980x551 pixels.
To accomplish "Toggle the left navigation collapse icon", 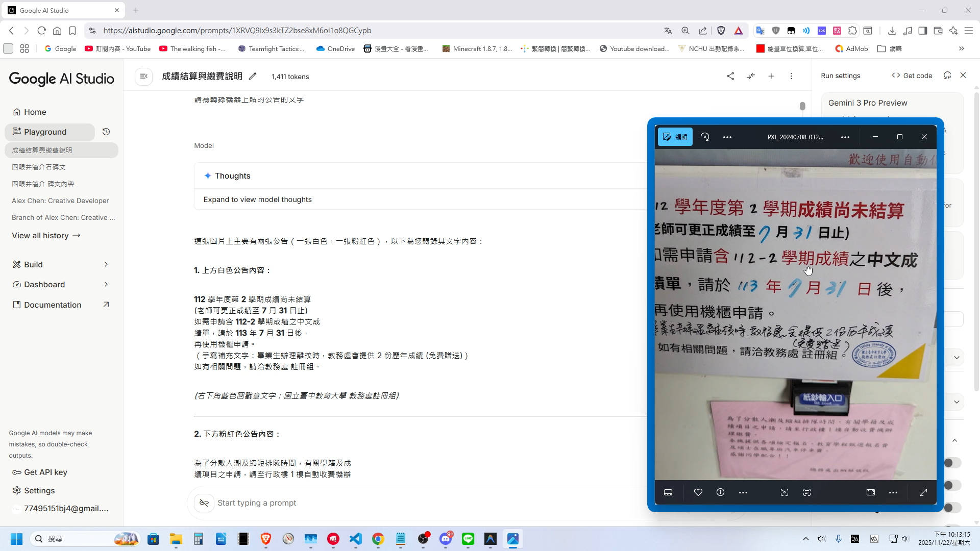I will tap(144, 77).
